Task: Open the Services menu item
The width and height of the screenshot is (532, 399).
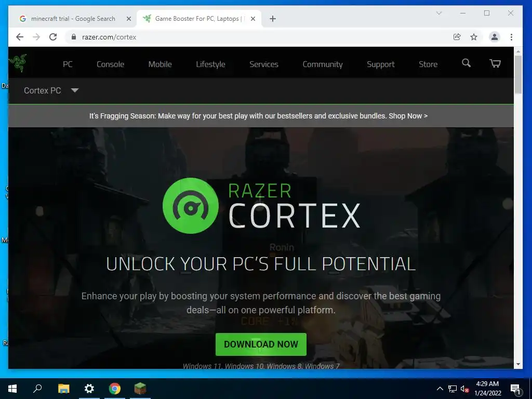Action: (263, 64)
